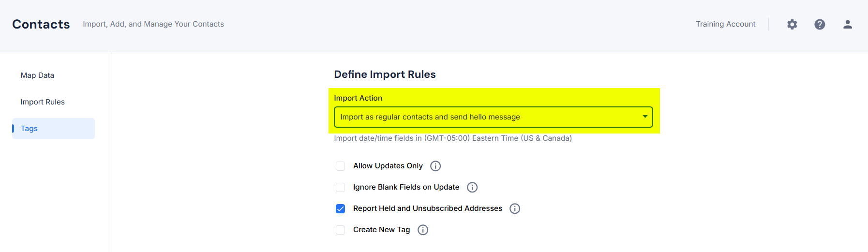Go to the Map Data step
The image size is (868, 252).
(x=37, y=75)
